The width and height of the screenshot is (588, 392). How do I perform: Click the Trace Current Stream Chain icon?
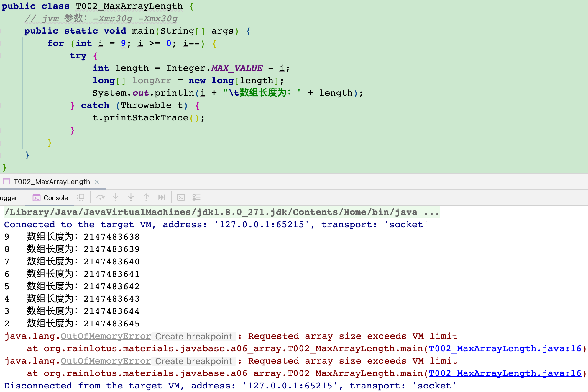196,197
